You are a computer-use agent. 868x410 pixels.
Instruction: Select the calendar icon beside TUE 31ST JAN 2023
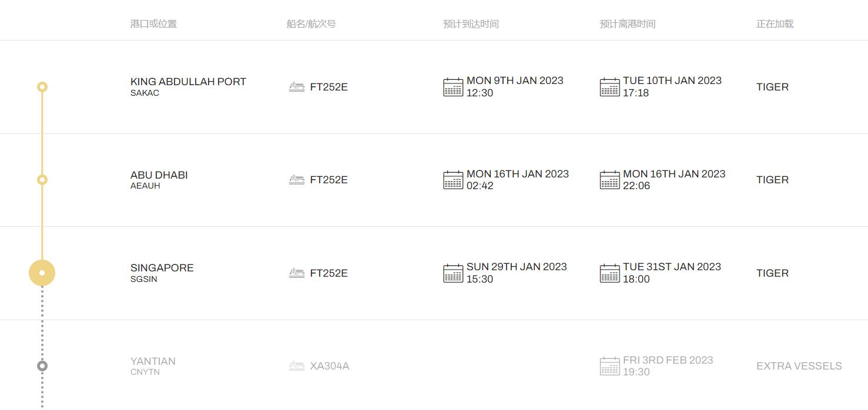coord(610,273)
